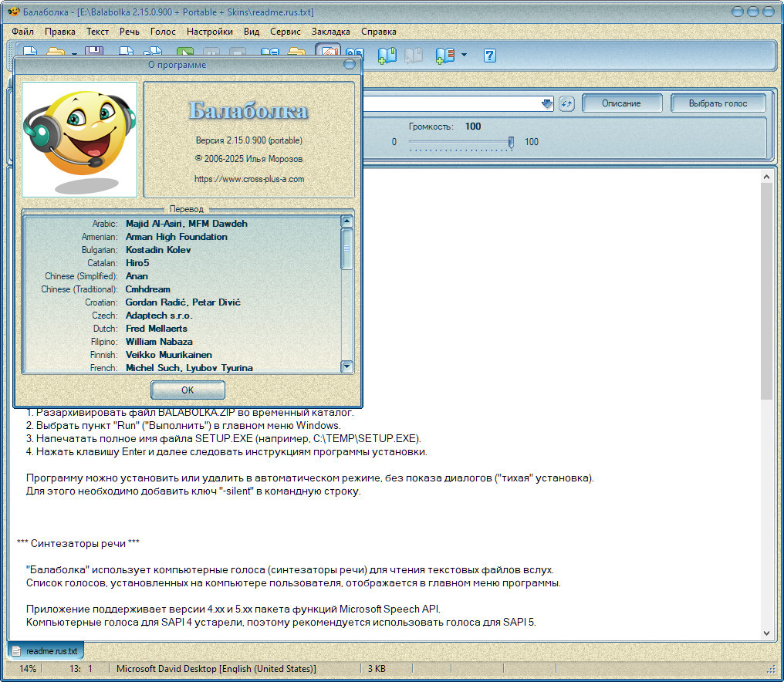Close the О программе dialog with its round button
The height and width of the screenshot is (682, 784).
click(350, 65)
